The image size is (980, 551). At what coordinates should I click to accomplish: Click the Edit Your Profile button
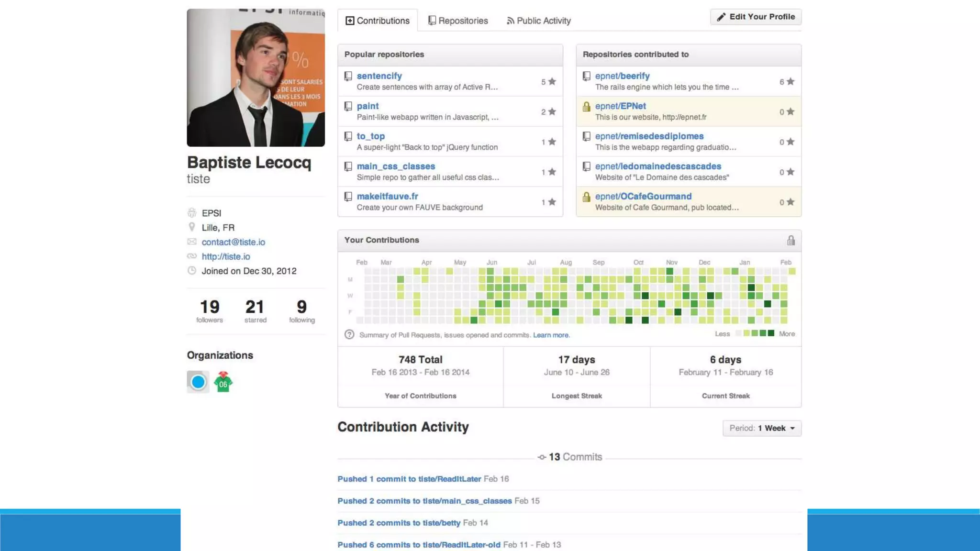[x=756, y=17]
